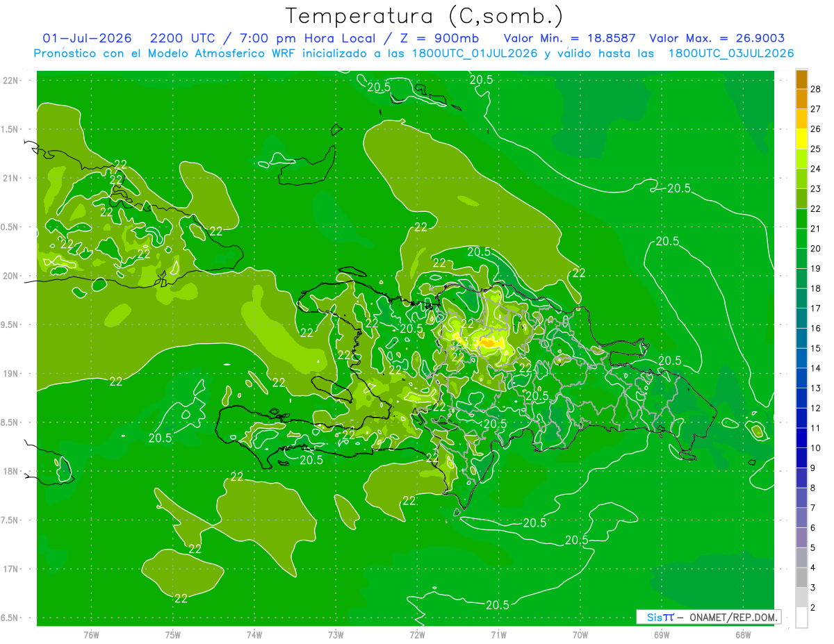Viewport: 834px width, 644px height.
Task: Click the '74W' longitude axis label
Action: point(254,634)
